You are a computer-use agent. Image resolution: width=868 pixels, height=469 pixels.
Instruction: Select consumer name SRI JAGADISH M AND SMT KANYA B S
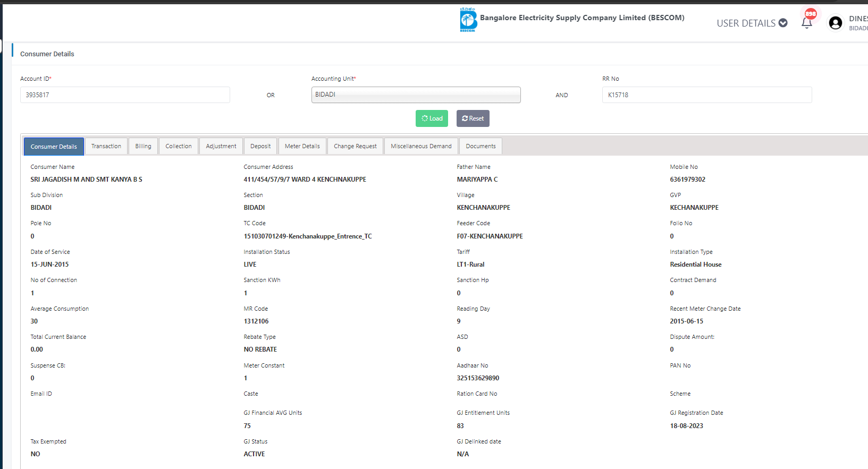pyautogui.click(x=87, y=180)
